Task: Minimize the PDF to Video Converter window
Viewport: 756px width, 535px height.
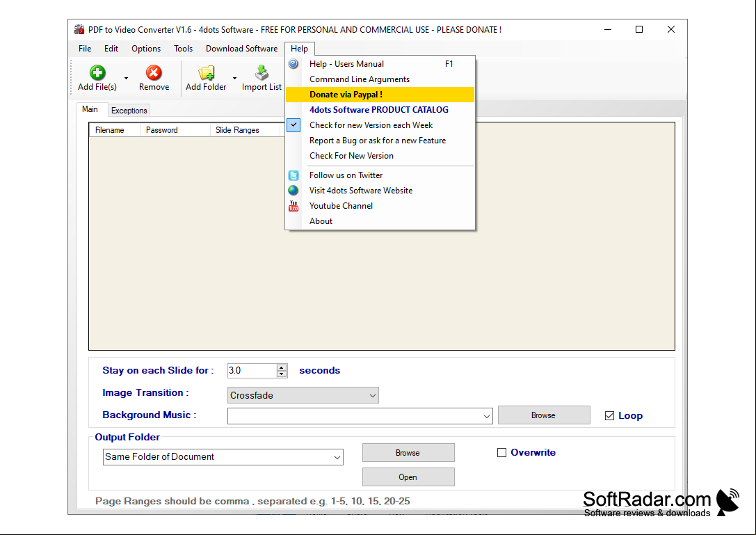Action: 608,29
